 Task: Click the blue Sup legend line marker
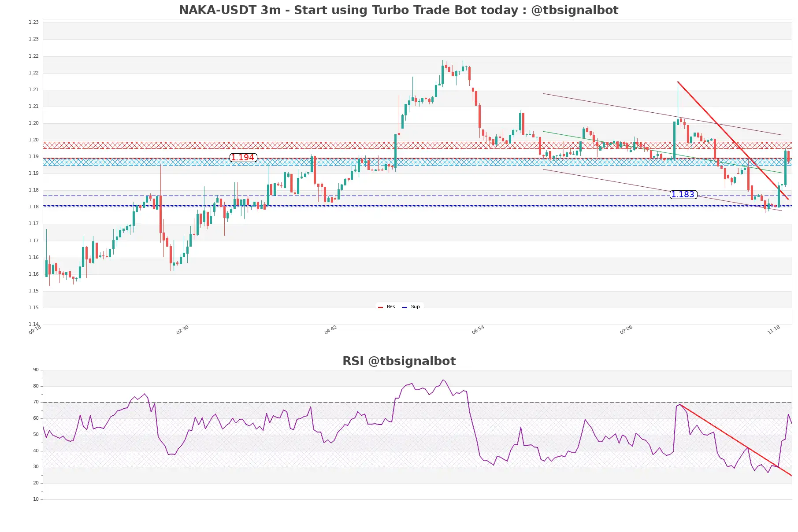(405, 307)
